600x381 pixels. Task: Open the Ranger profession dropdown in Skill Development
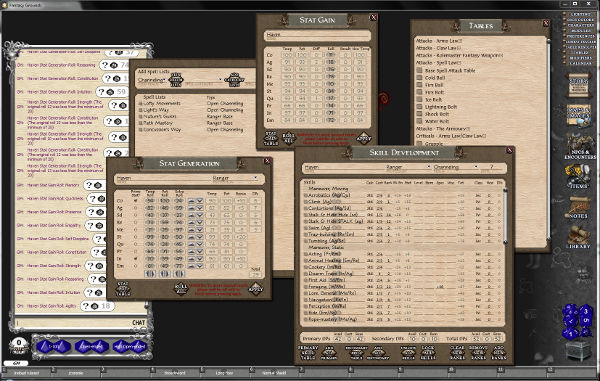(429, 167)
